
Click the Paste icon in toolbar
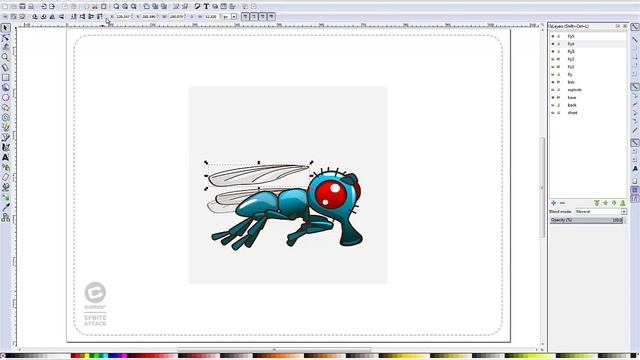click(104, 7)
